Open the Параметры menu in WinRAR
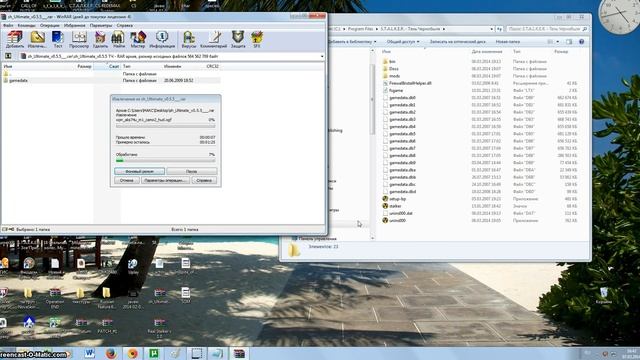Image resolution: width=640 pixels, height=360 pixels. pos(101,25)
